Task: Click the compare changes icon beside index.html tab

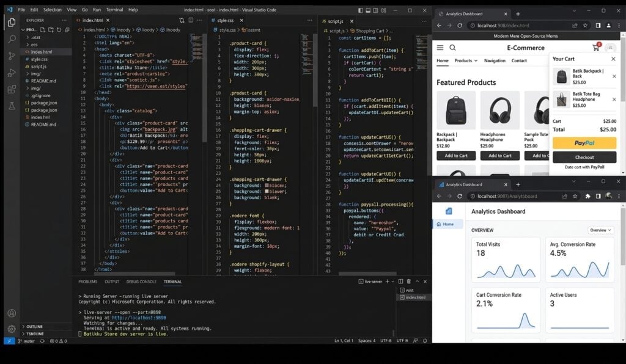Action: tap(182, 20)
